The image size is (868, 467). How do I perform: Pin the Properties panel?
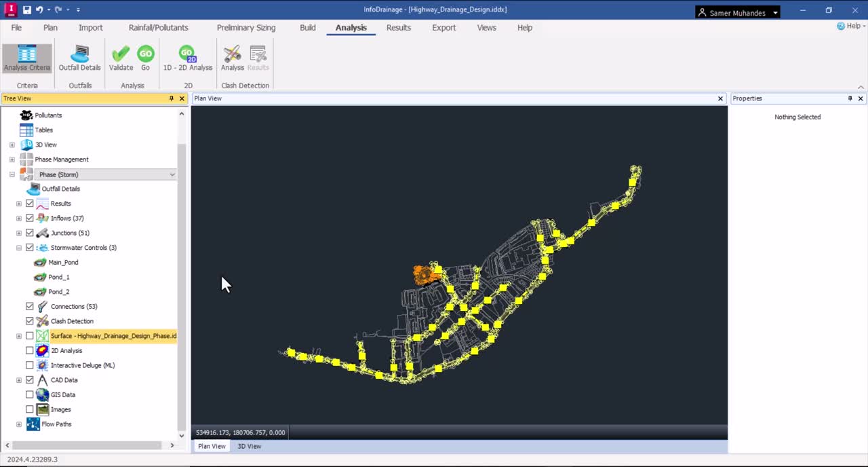[850, 98]
